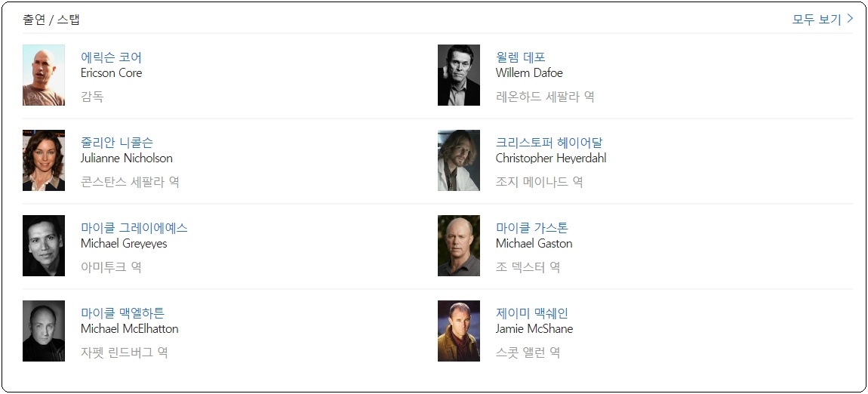This screenshot has height=394, width=868.
Task: Open the 제이미 맥쉐인 name link
Action: [531, 313]
